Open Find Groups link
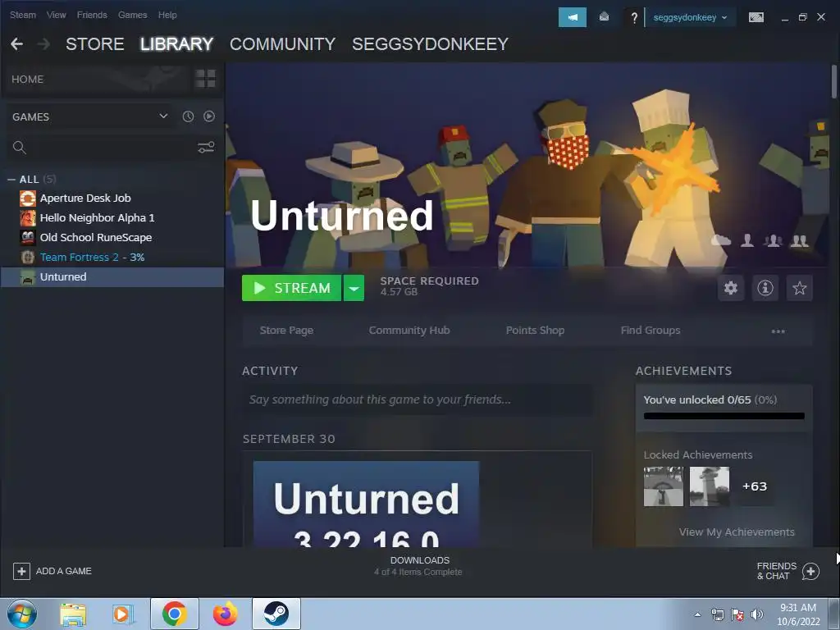Screen dimensions: 840x630 [651, 331]
